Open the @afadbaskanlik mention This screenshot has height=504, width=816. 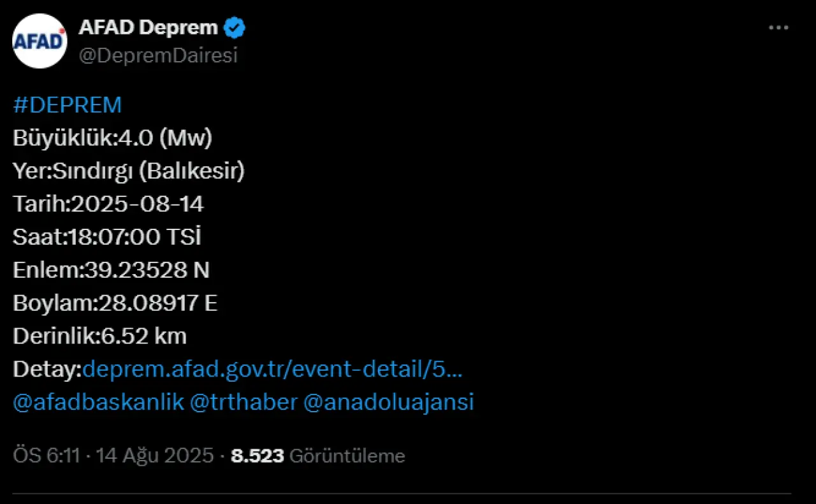[x=98, y=403]
